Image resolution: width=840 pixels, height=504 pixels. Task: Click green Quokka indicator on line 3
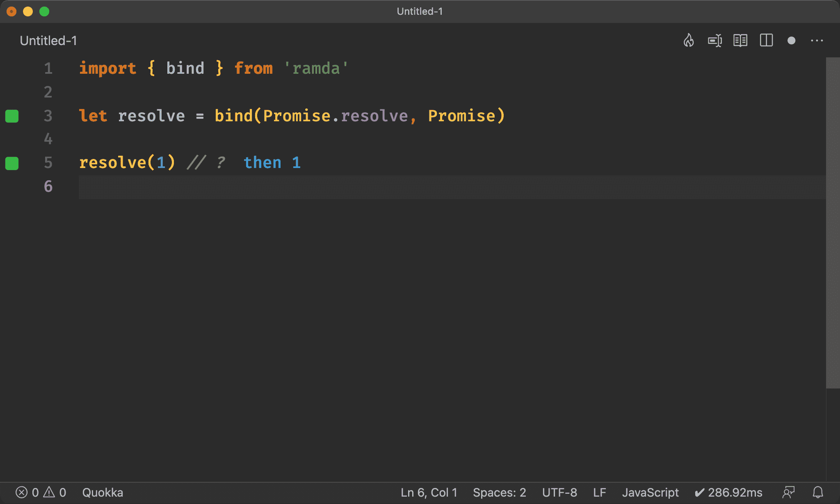tap(12, 116)
